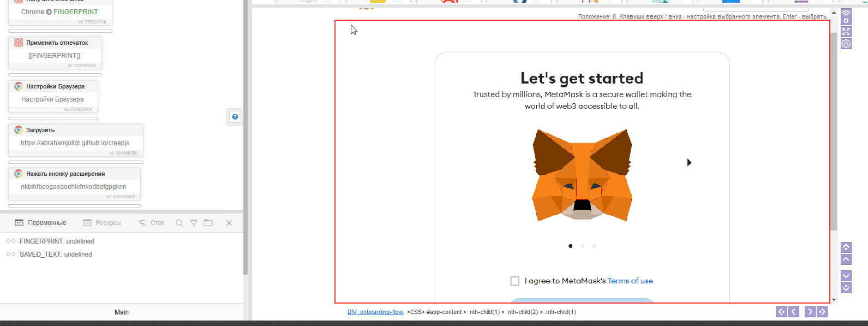Switch to the Стек tab
The height and width of the screenshot is (326, 868).
(151, 223)
